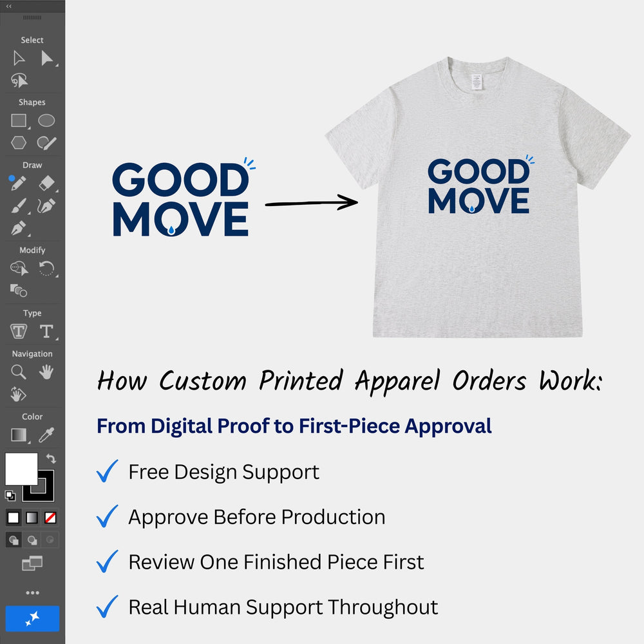Select the Selection tool (outlined arrow)
This screenshot has width=644, height=644.
[19, 59]
